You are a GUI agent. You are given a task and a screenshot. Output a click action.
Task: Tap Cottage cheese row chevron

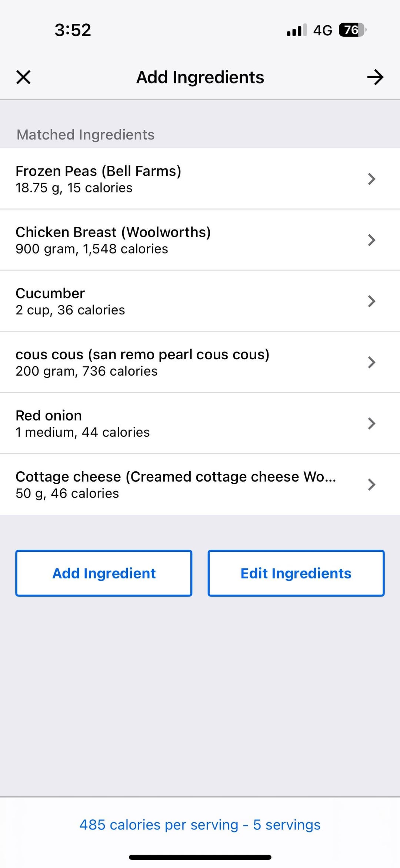tap(371, 485)
